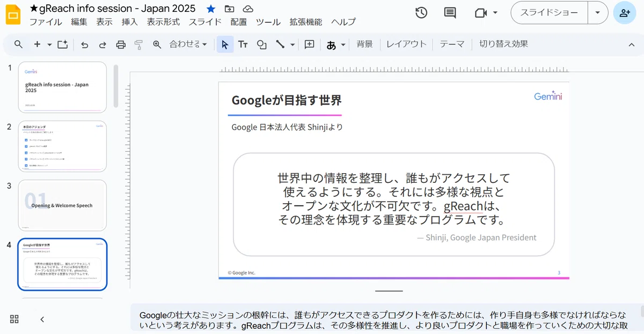Click the filmstrip vertical scrollbar
Image resolution: width=644 pixels, height=334 pixels.
tap(115, 86)
